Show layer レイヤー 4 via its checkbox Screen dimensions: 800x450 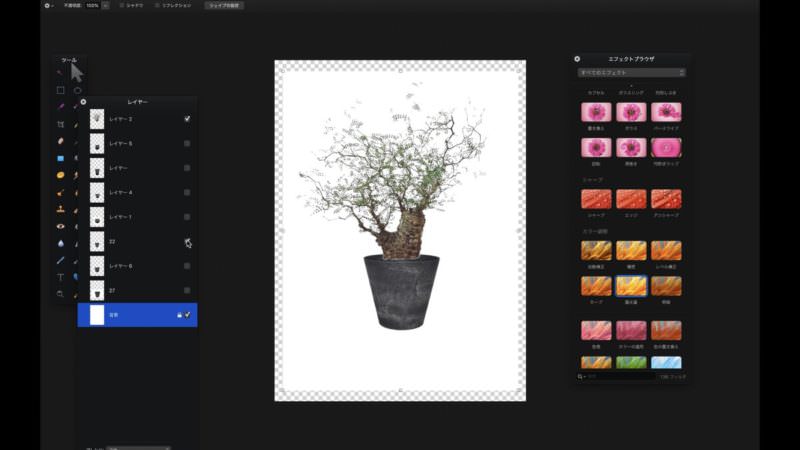pos(187,192)
